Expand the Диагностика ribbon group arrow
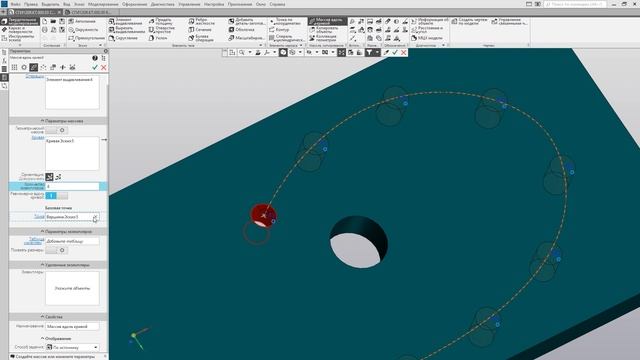Image resolution: width=640 pixels, height=360 pixels. tap(444, 45)
